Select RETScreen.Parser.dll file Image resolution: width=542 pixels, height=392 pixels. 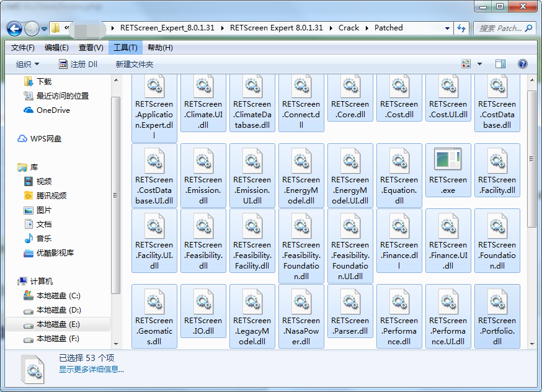coord(350,311)
